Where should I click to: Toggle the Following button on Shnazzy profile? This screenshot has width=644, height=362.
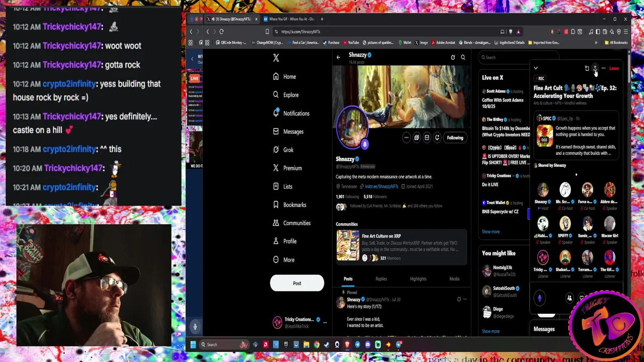coord(455,138)
